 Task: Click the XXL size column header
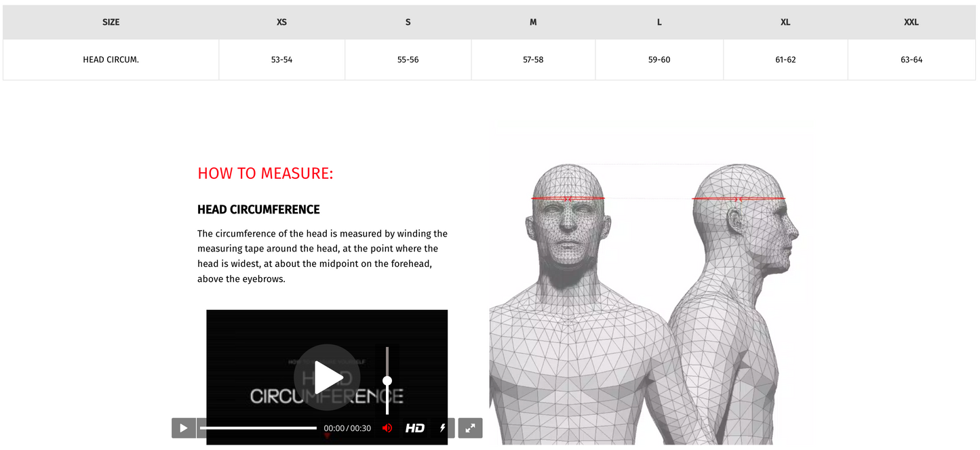(911, 22)
